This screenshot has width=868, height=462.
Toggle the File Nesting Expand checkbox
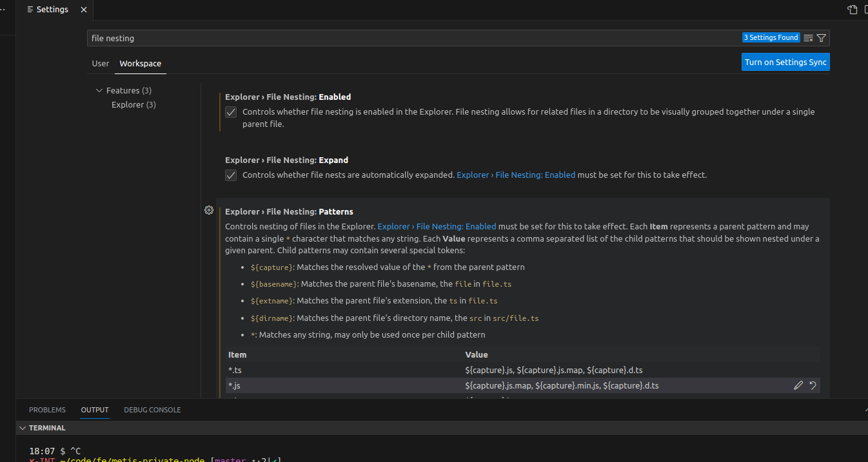click(x=231, y=175)
